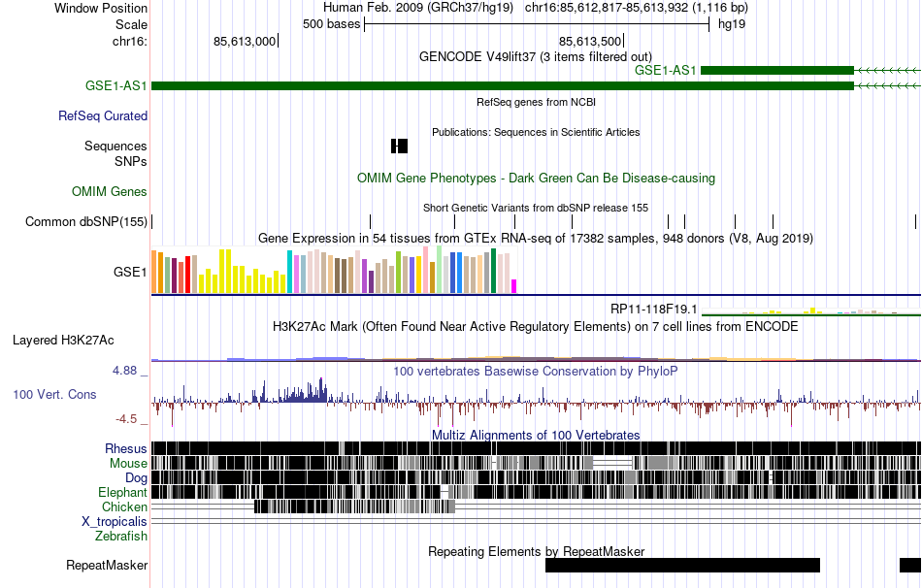
Task: Click the Window Position label
Action: [x=101, y=8]
